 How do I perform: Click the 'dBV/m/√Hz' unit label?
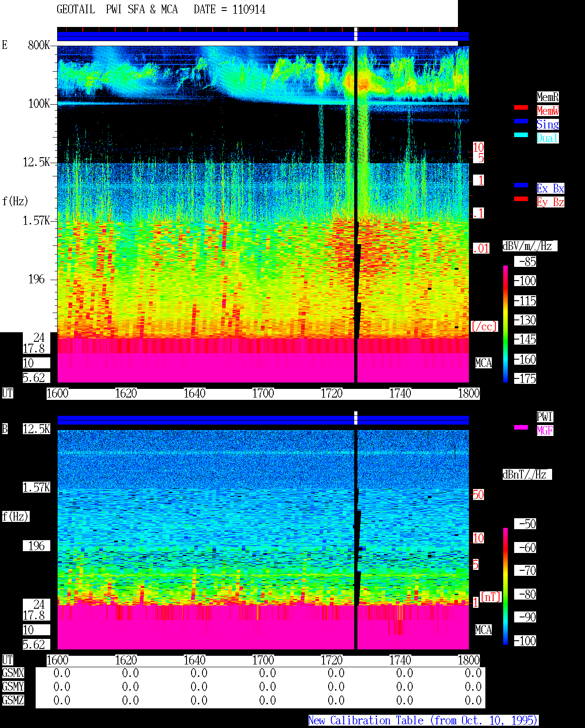[x=530, y=246]
